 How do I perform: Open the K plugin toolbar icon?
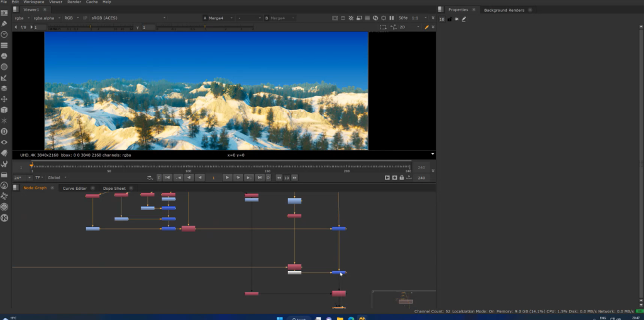tap(4, 218)
